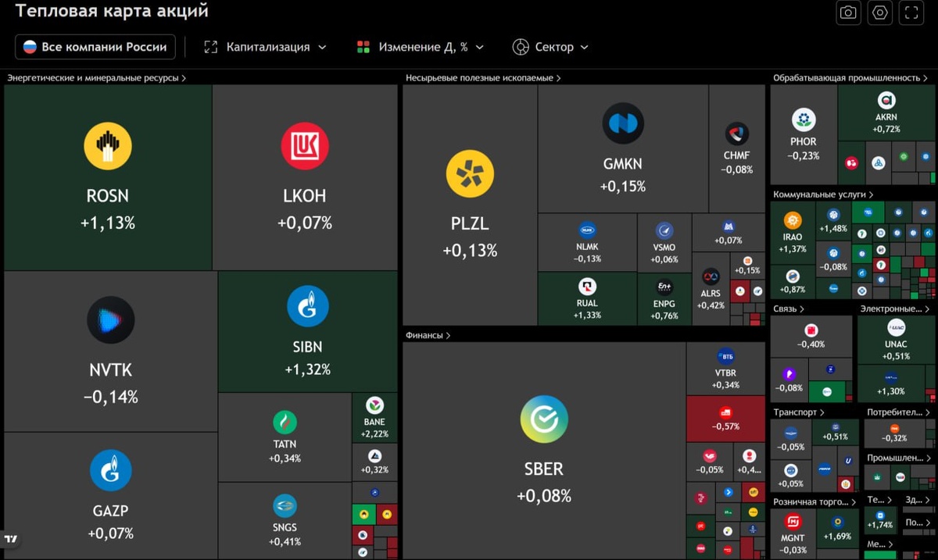Click the ROSN Rosneft logo tile
The height and width of the screenshot is (560, 938).
click(x=108, y=177)
